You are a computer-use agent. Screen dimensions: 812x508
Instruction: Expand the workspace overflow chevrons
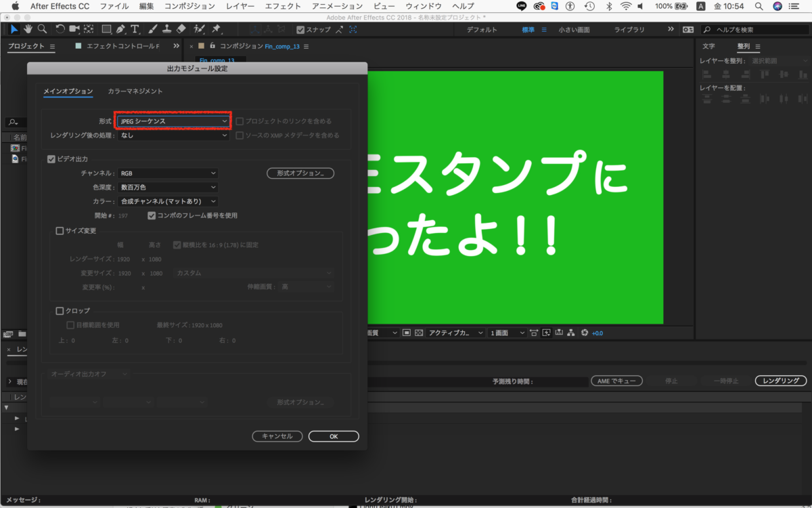coord(671,30)
